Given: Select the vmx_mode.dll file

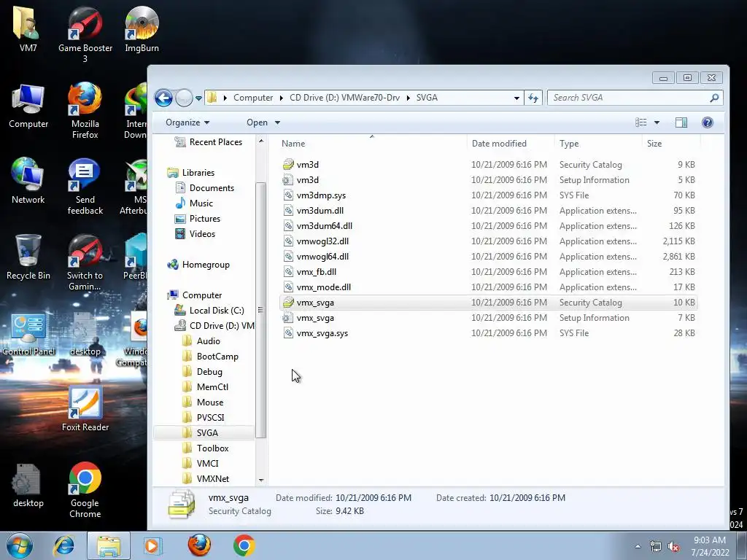Looking at the screenshot, I should [488, 287].
